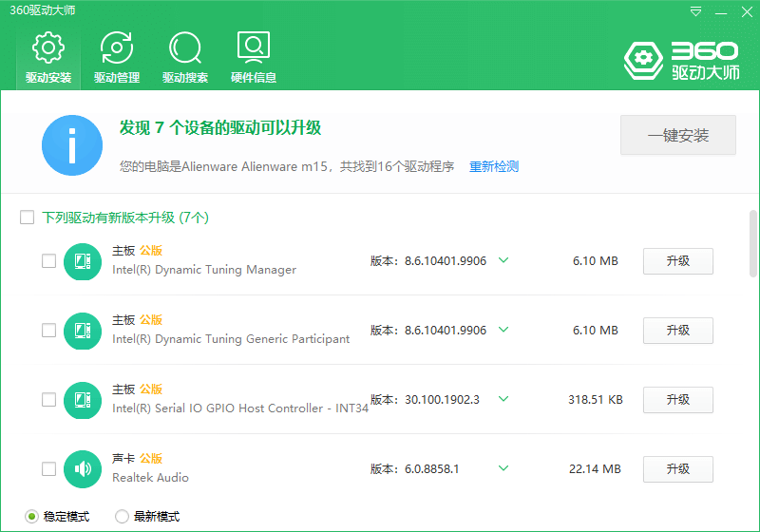Viewport: 760px width, 532px height.
Task: Expand version dropdown for Serial IO GPIO
Action: click(503, 399)
